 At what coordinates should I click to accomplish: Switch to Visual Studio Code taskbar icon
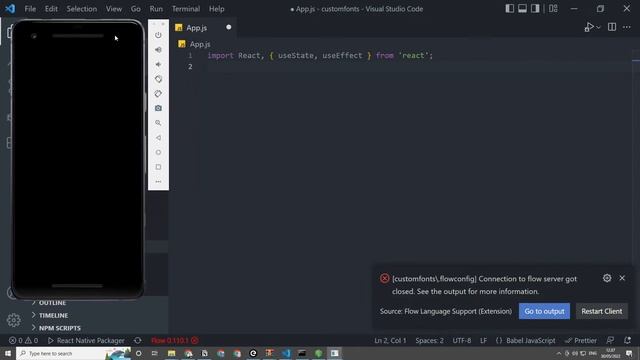(x=286, y=353)
